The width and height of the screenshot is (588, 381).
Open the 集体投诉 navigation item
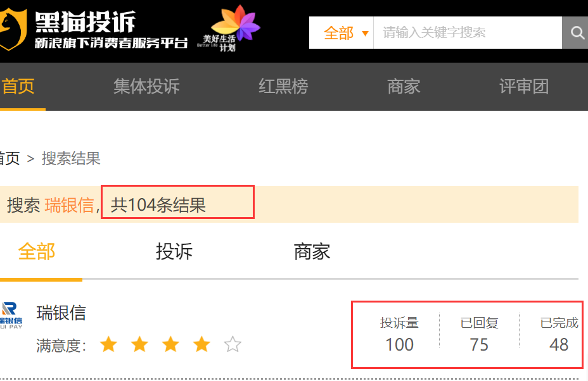146,86
